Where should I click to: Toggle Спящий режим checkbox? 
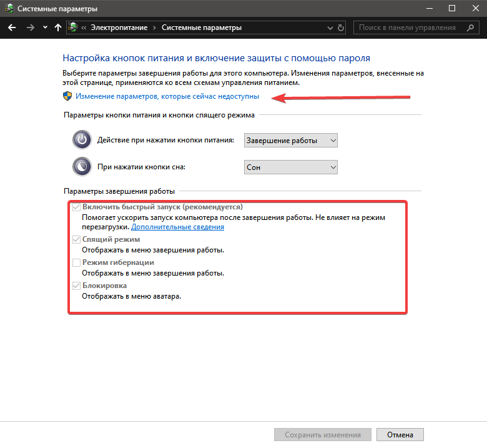[76, 239]
